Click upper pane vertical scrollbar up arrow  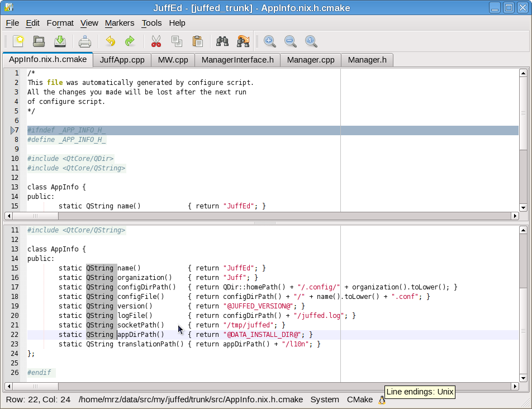(x=523, y=73)
